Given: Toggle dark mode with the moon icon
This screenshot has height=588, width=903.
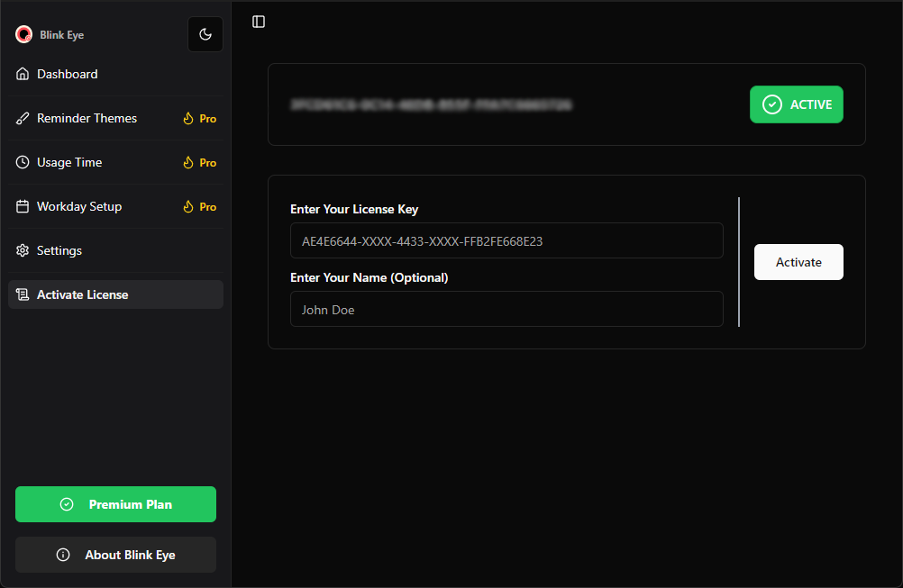Looking at the screenshot, I should (205, 34).
